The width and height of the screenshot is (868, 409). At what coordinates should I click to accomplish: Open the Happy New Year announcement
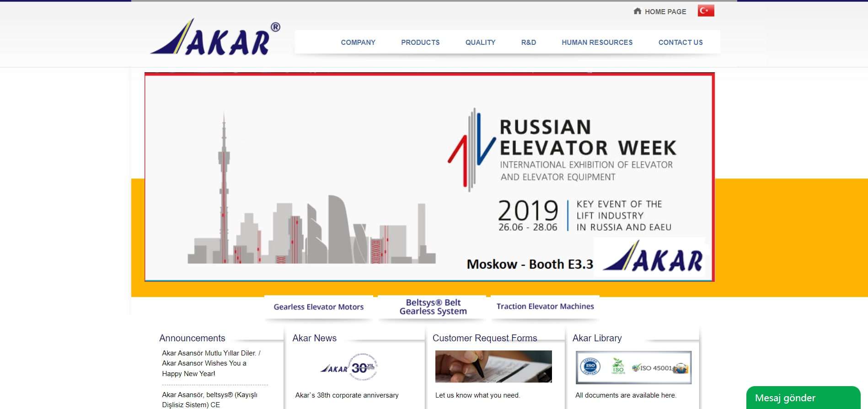click(211, 363)
